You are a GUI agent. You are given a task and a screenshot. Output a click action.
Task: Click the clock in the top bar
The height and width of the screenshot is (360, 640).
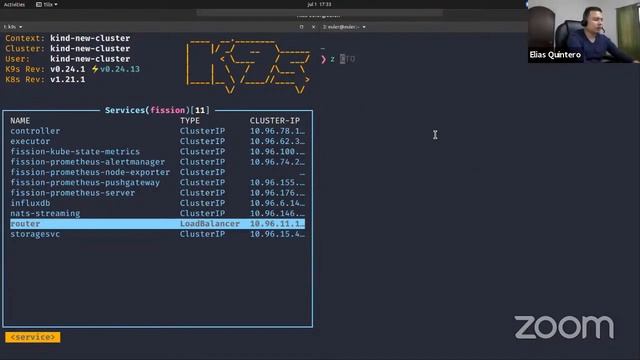tap(319, 4)
